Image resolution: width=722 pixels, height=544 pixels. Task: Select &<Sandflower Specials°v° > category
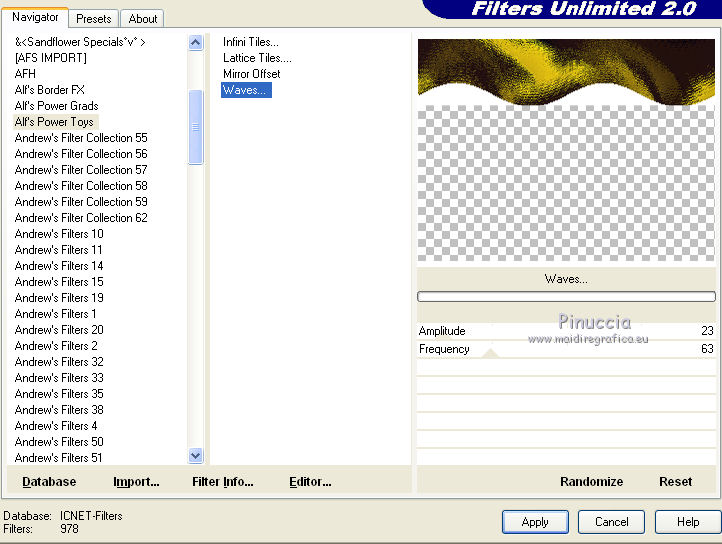(x=80, y=42)
